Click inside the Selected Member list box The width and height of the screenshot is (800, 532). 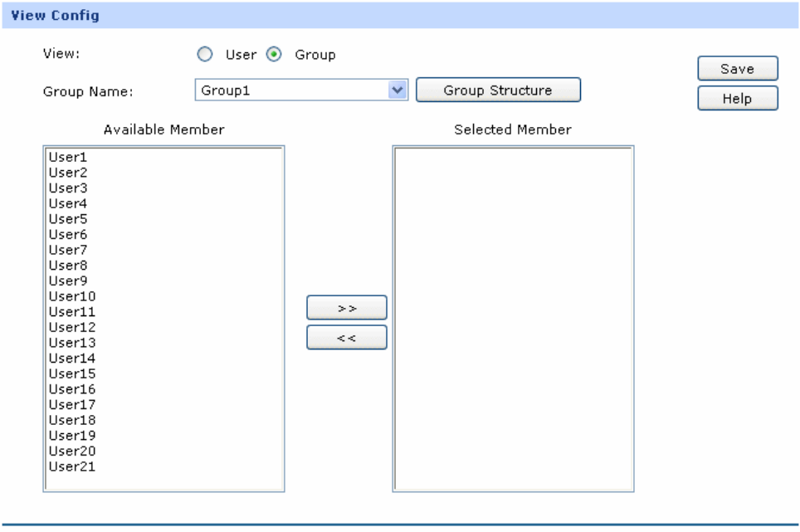tap(513, 319)
